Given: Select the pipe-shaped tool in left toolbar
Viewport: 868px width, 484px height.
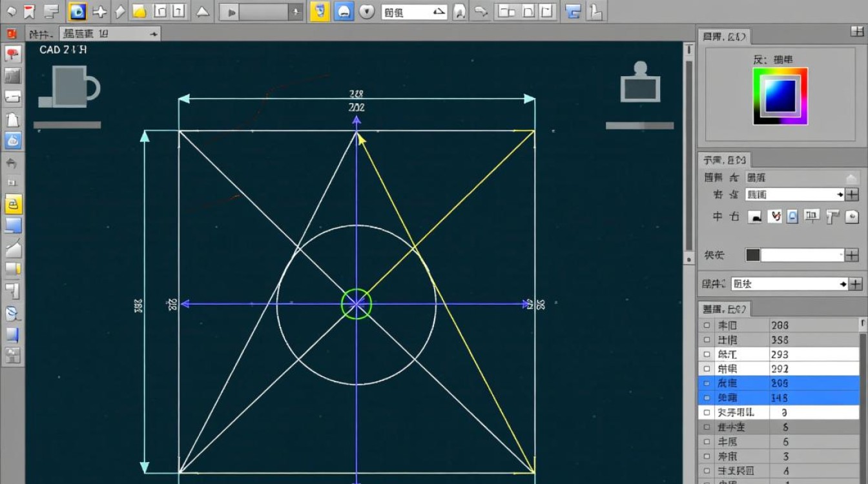Looking at the screenshot, I should click(x=13, y=290).
